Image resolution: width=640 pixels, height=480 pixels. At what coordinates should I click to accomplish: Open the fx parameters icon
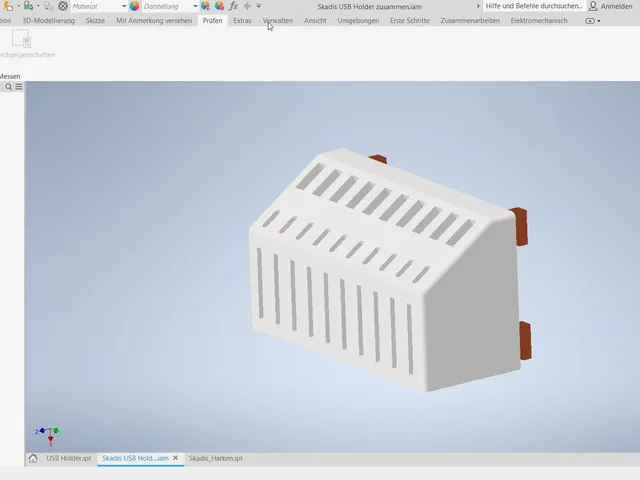pos(233,6)
